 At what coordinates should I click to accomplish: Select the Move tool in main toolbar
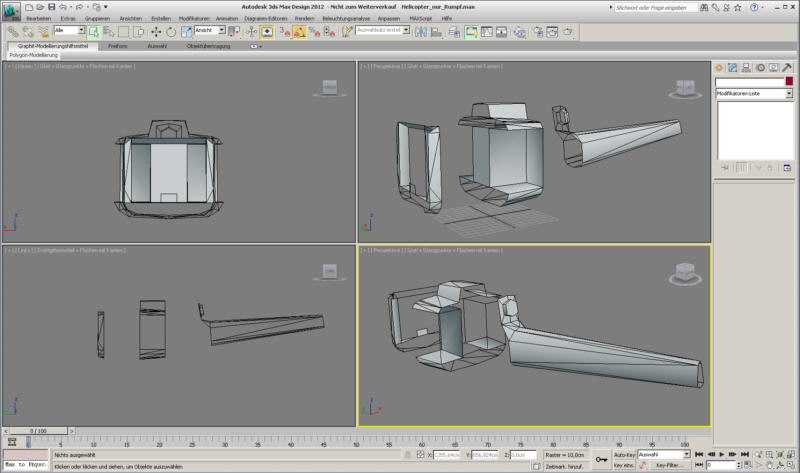click(155, 32)
